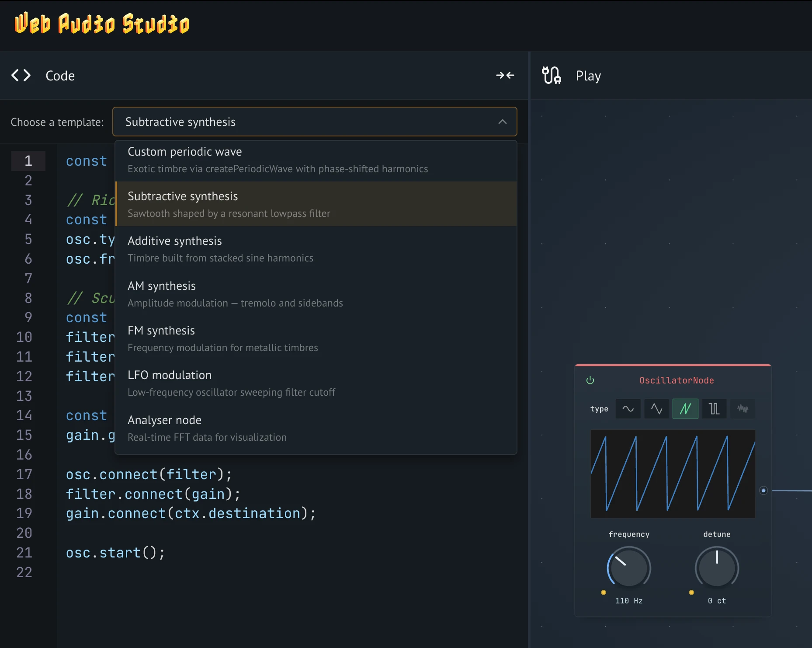Click the frequency knob
Screen dimensions: 812x648
click(629, 568)
